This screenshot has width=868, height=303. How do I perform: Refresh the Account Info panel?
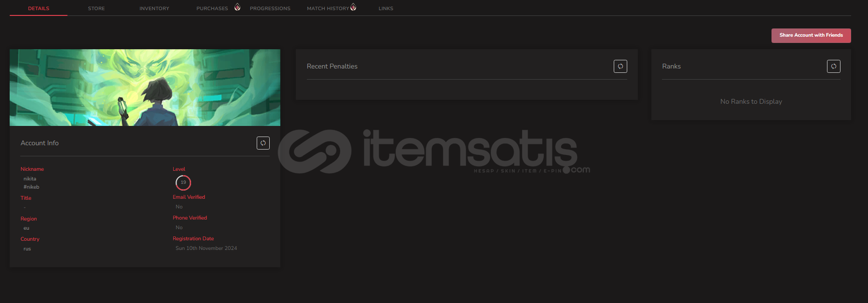click(x=263, y=143)
